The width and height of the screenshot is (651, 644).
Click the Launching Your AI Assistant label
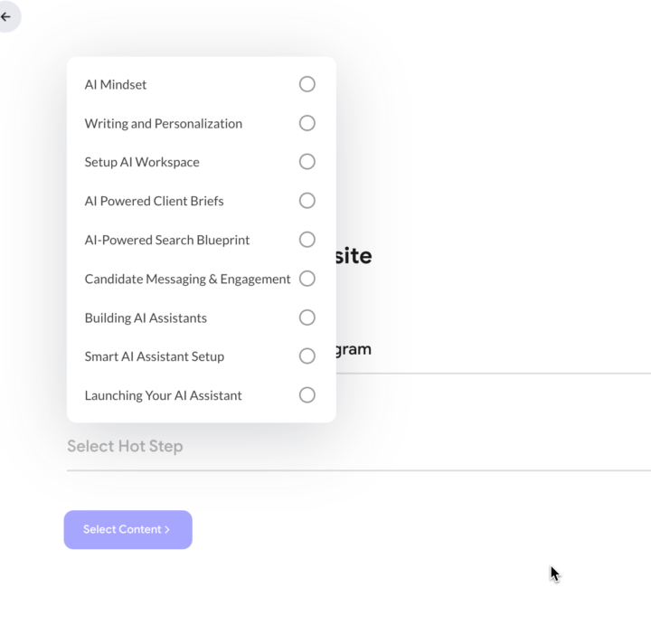coord(163,395)
